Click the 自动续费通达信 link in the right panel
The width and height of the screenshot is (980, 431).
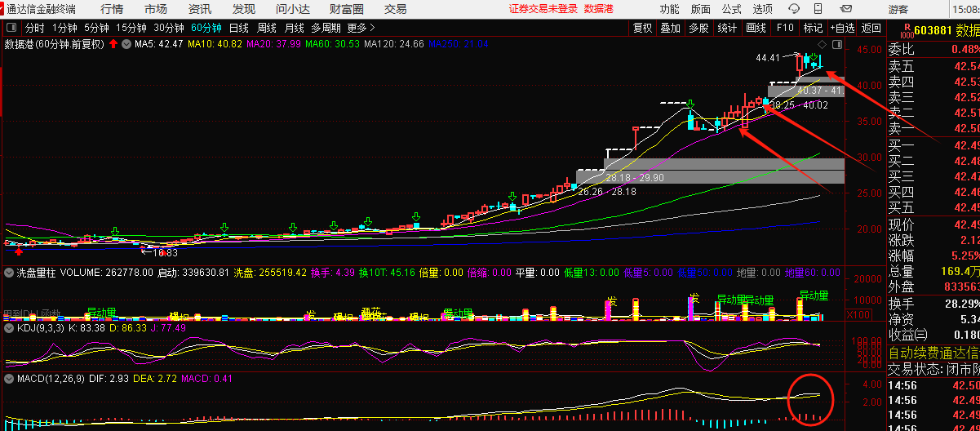[x=934, y=353]
